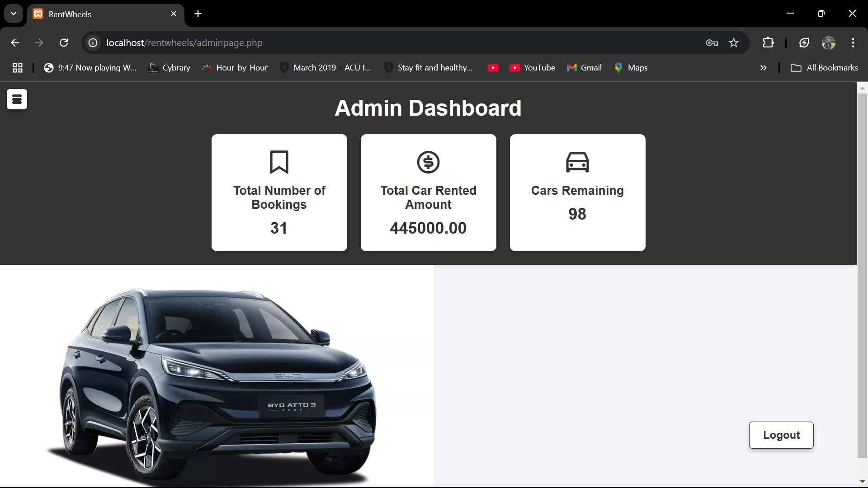Open the YouTube bookmark
Screen dimensions: 868x488
click(x=533, y=68)
